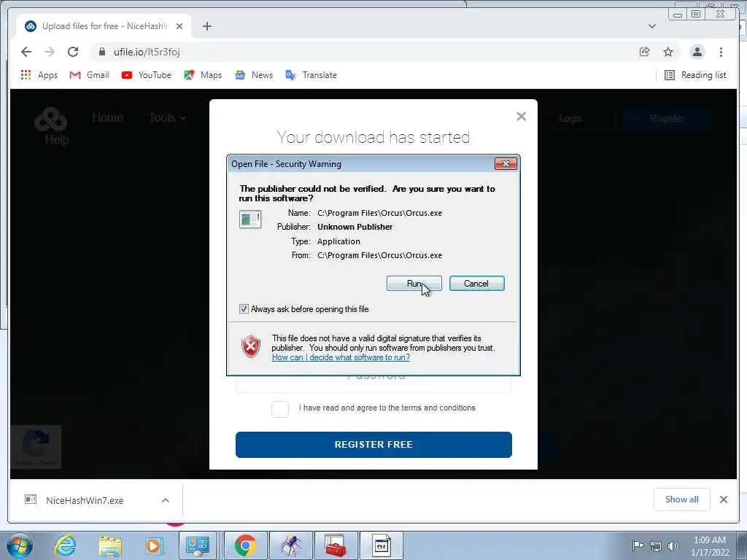Open the spider application in the taskbar
747x560 pixels.
291,545
